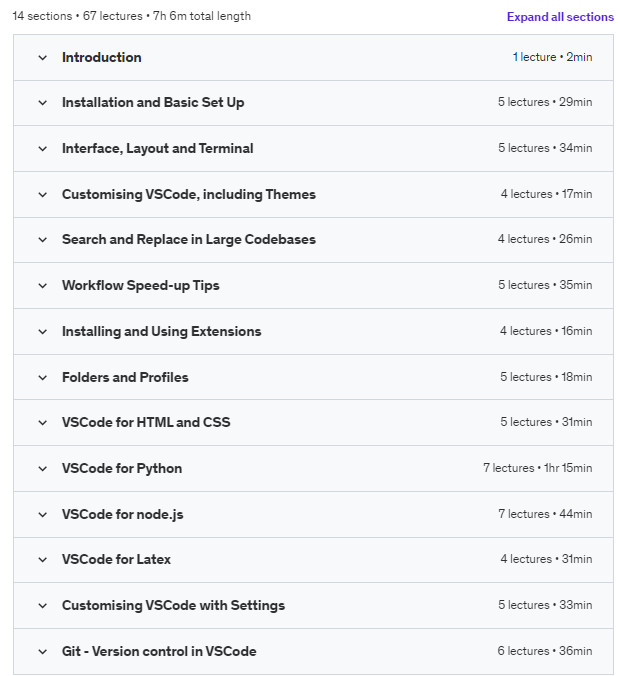Viewport: 620px width, 676px height.
Task: Expand Installation and Basic Set Up chevron
Action: click(42, 103)
